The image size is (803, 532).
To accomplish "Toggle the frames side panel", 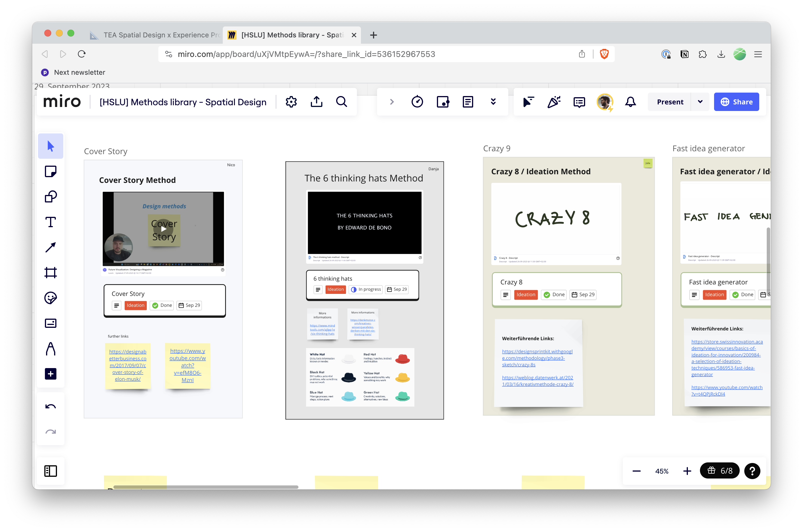I will click(51, 471).
